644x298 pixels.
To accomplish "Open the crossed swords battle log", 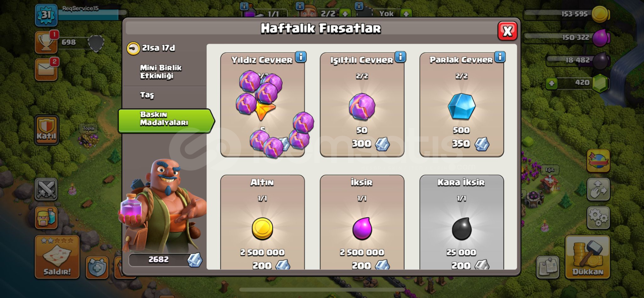I will pos(46,189).
